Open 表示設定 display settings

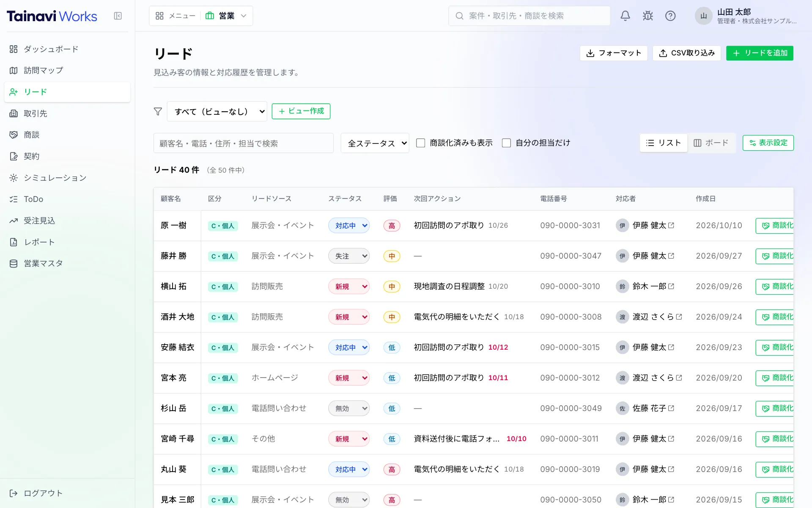pyautogui.click(x=768, y=143)
